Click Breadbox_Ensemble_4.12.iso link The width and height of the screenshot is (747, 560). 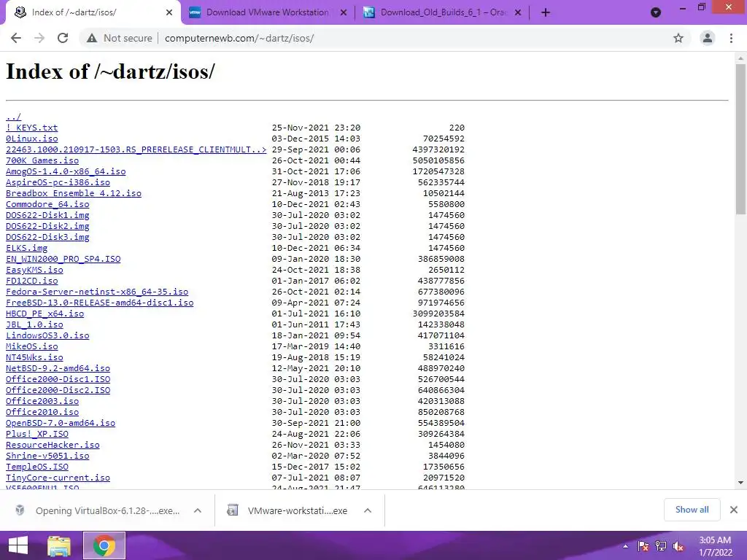point(74,193)
